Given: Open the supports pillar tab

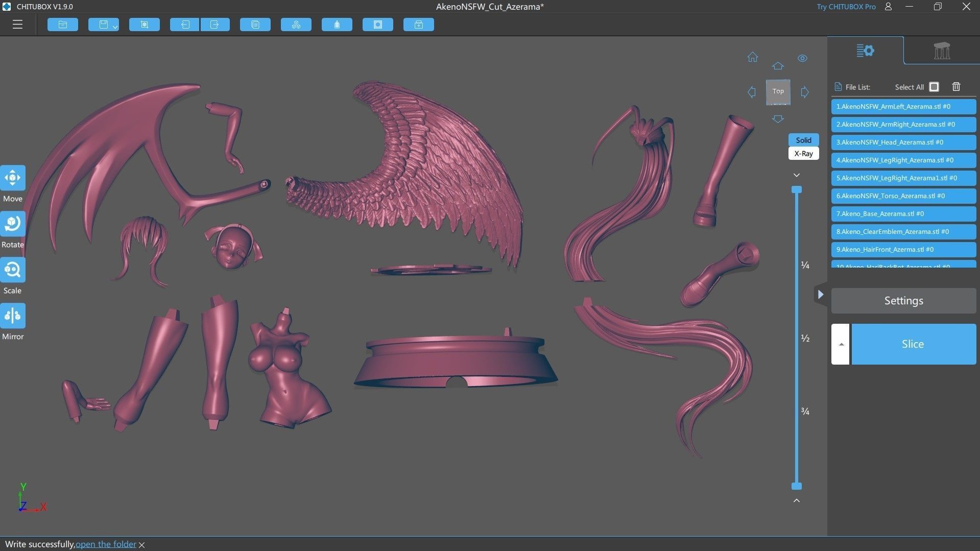Looking at the screenshot, I should pos(942,51).
